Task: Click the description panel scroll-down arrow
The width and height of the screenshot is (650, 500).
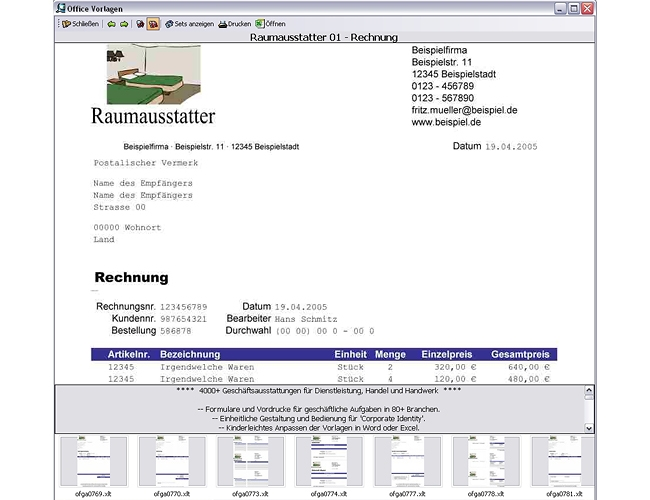Action: tap(589, 428)
